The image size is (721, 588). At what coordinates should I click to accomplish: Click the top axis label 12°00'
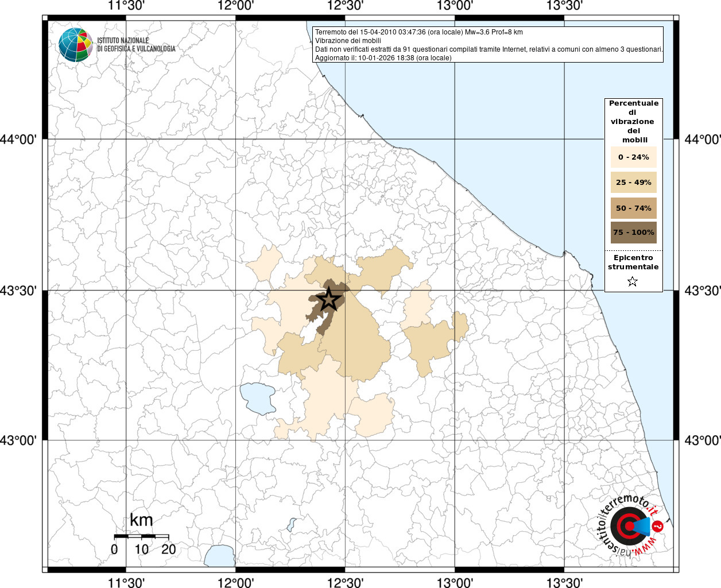[x=236, y=6]
